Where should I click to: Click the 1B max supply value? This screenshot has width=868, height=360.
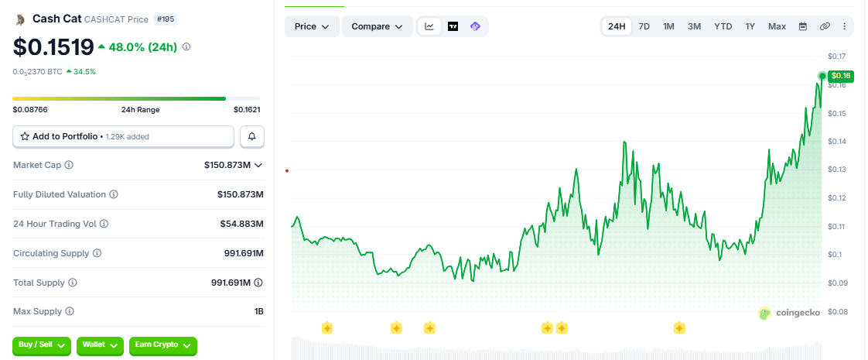tap(259, 311)
